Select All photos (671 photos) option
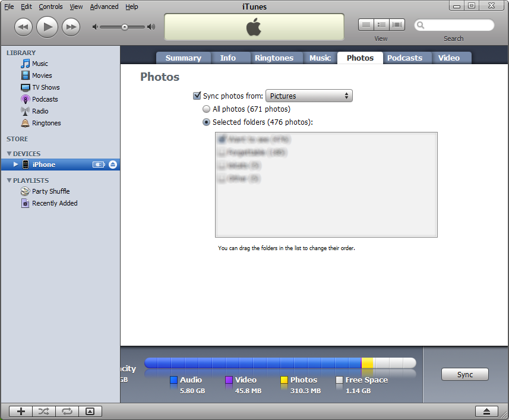The height and width of the screenshot is (420, 509). pos(206,109)
